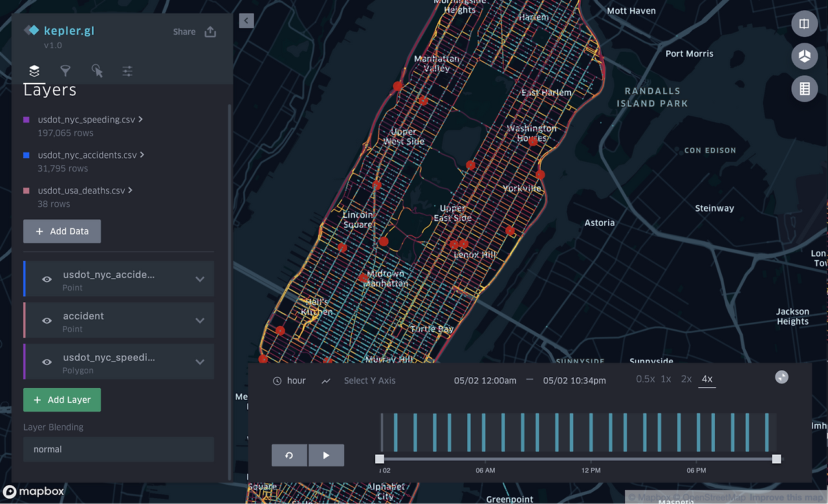Toggle visibility of the accident layer
828x504 pixels.
click(46, 320)
